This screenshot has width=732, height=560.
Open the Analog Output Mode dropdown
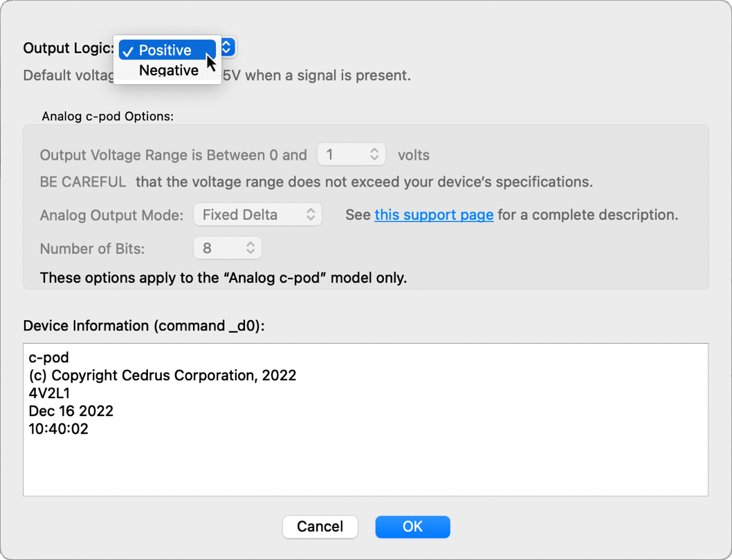click(257, 214)
